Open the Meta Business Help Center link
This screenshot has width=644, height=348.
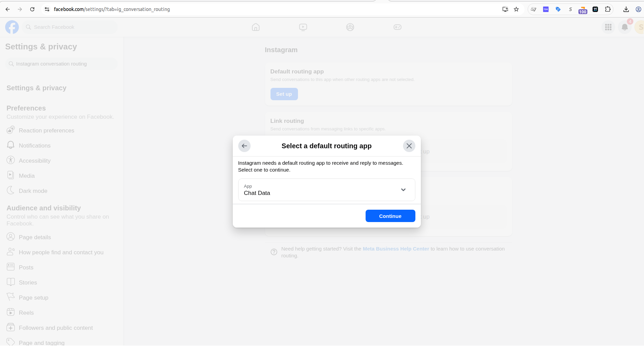pos(396,249)
